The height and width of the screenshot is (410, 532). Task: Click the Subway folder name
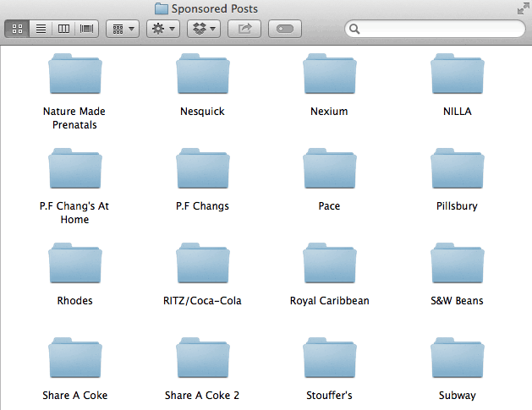click(458, 395)
